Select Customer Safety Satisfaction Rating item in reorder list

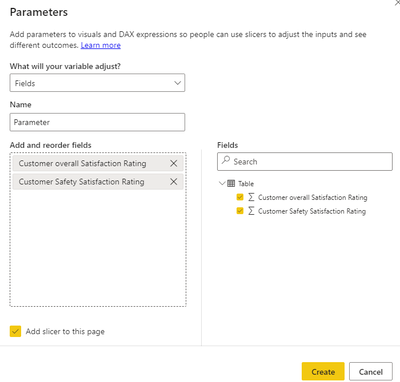(98, 182)
